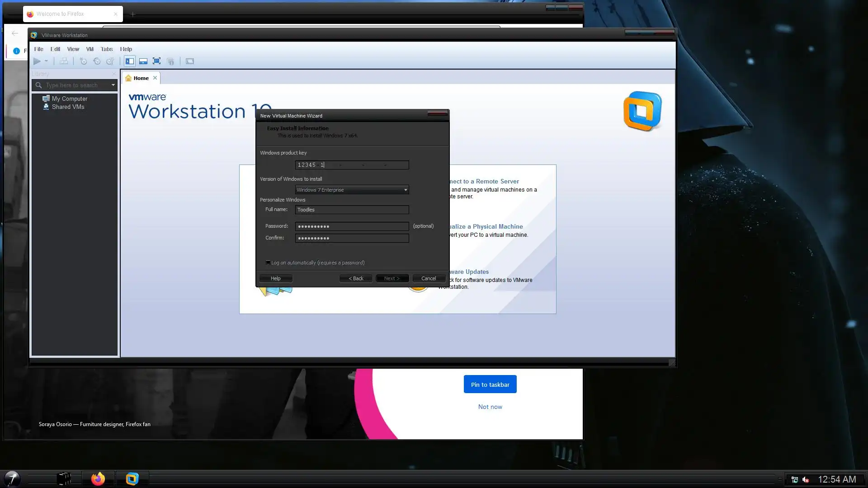Expand the Windows 7 Enterprise version dropdown
The width and height of the screenshot is (868, 488).
(406, 190)
